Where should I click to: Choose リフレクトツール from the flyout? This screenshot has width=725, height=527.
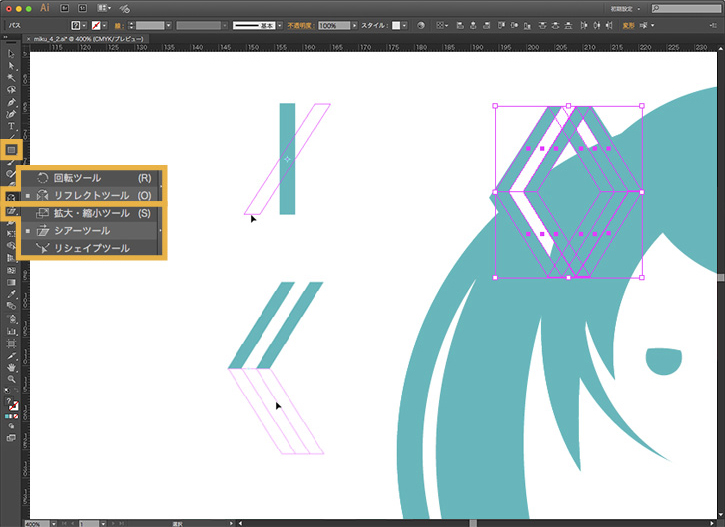click(x=92, y=196)
